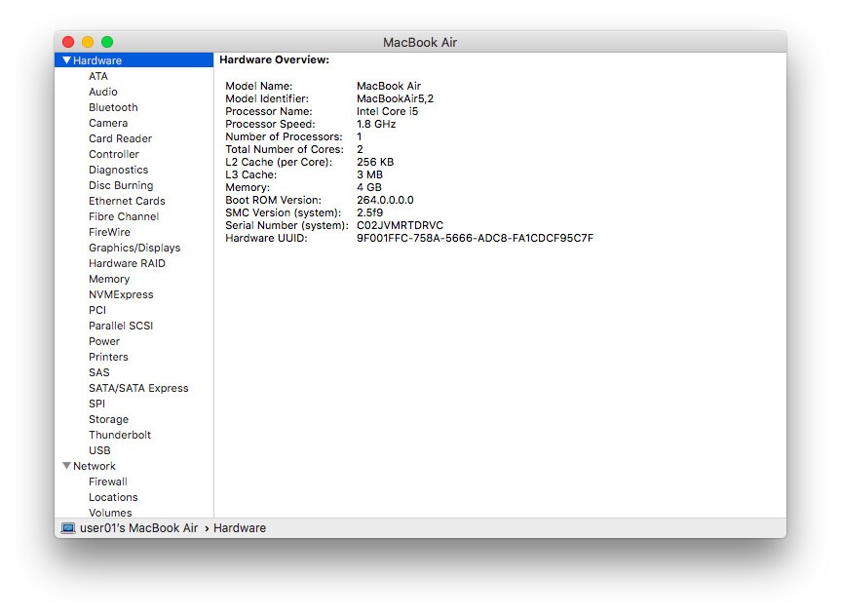Open Firewall under Network
The width and height of the screenshot is (841, 616).
click(108, 481)
